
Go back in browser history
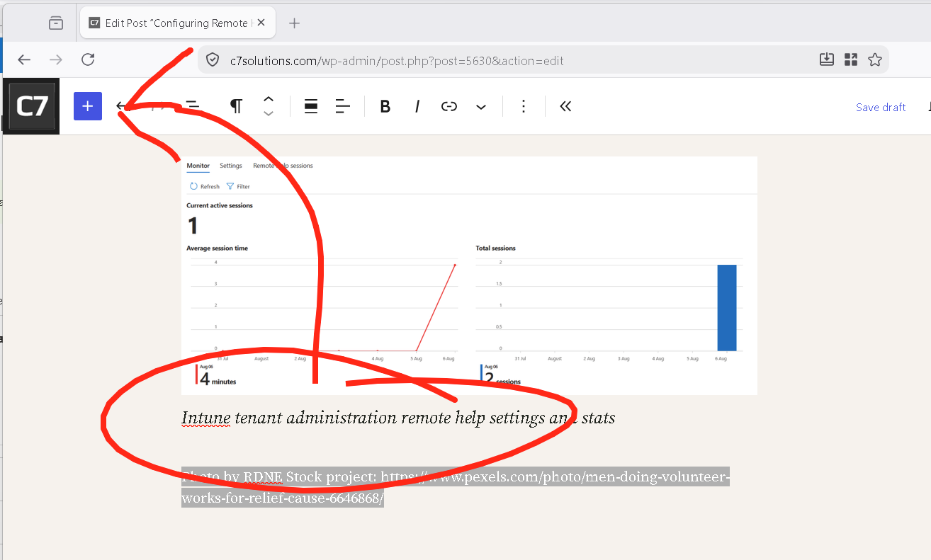pos(24,60)
